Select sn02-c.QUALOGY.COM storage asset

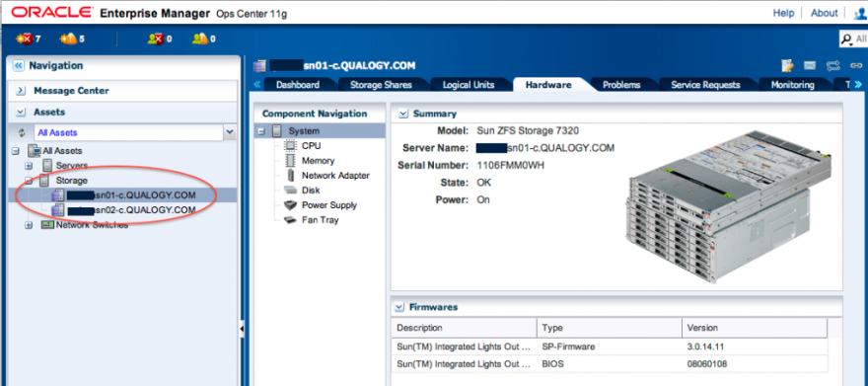[x=132, y=210]
